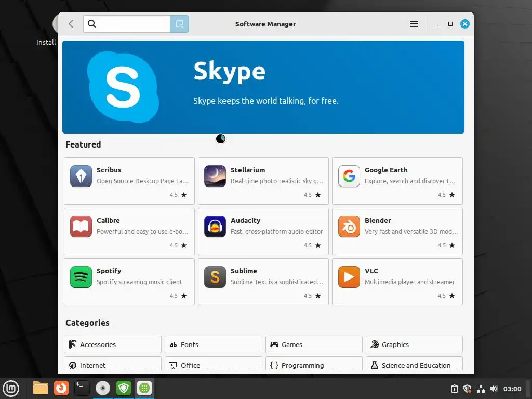Image resolution: width=532 pixels, height=399 pixels.
Task: Open the Blender app icon
Action: [349, 227]
